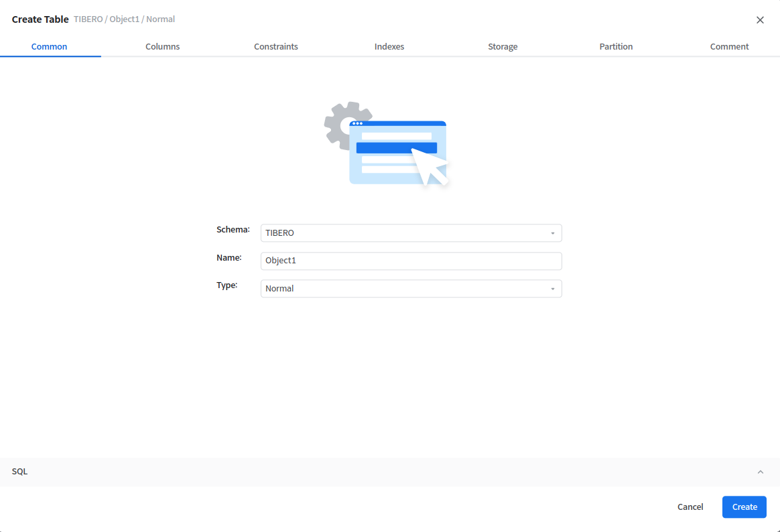The image size is (780, 532).
Task: Click the blue Create button
Action: click(x=744, y=507)
